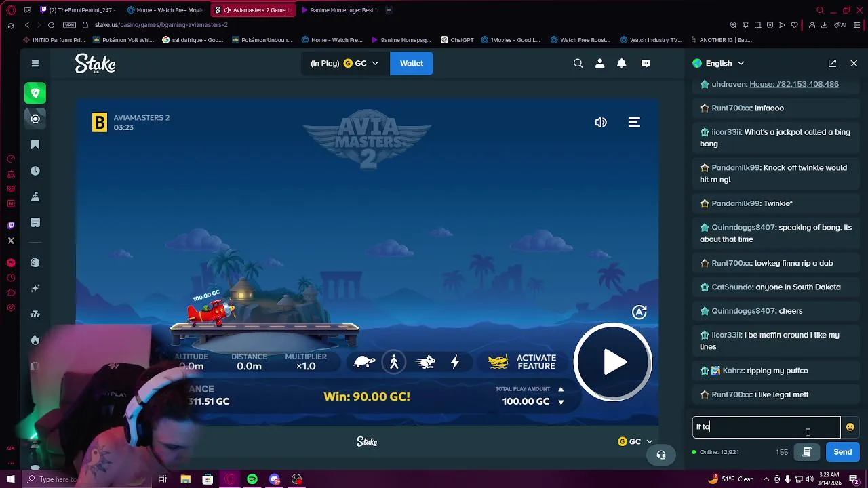
Task: Open Opera easy setup menu icon
Action: click(856, 25)
